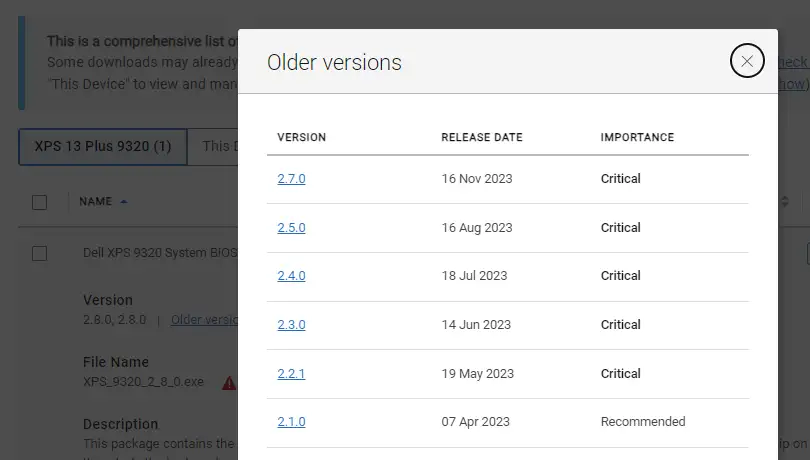Click the IMPORTANCE column header
The width and height of the screenshot is (810, 460).
pyautogui.click(x=637, y=137)
